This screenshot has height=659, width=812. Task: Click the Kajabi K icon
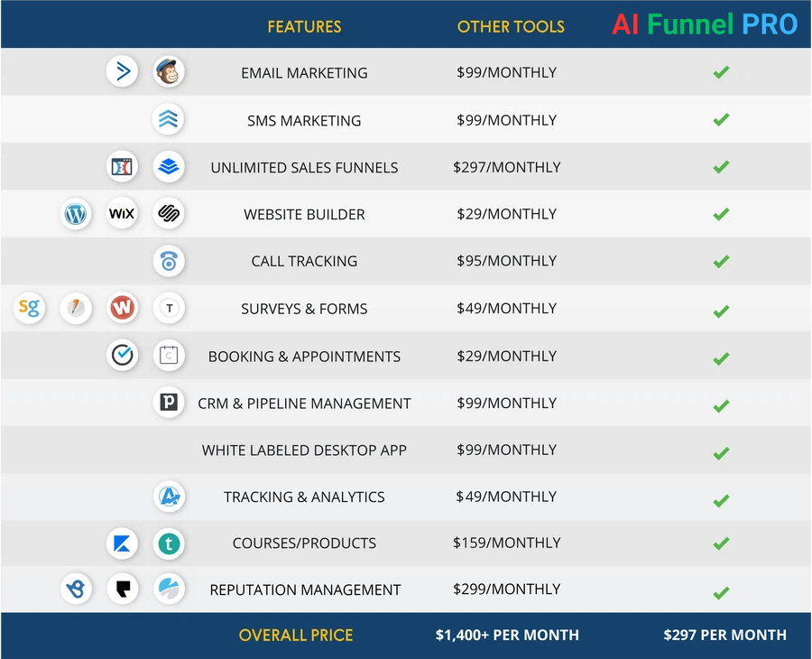coord(122,543)
